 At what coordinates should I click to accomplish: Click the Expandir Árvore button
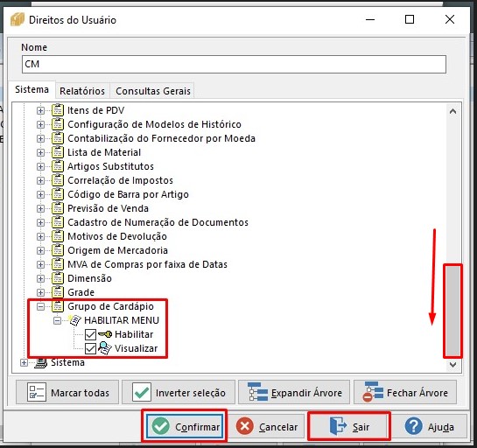tap(294, 392)
